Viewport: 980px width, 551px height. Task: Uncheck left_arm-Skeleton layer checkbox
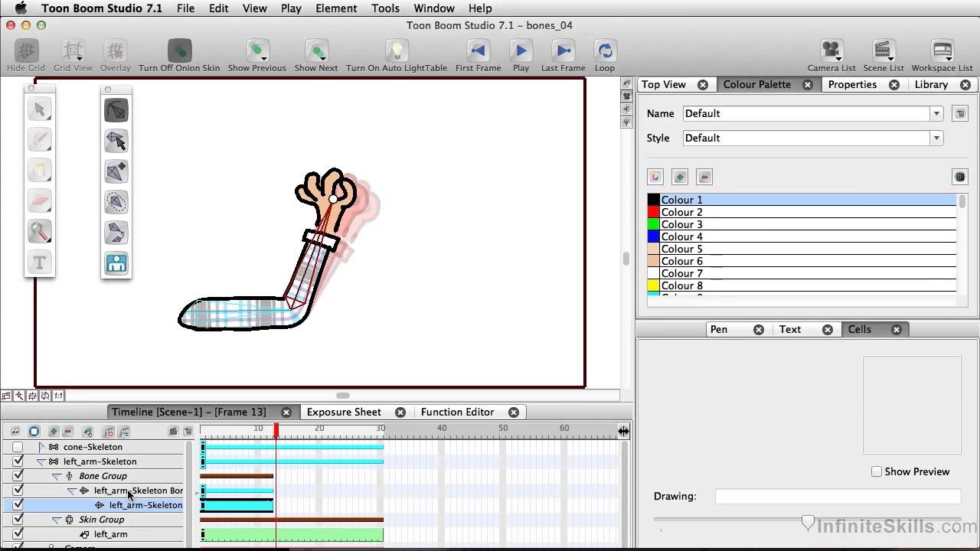coord(18,461)
